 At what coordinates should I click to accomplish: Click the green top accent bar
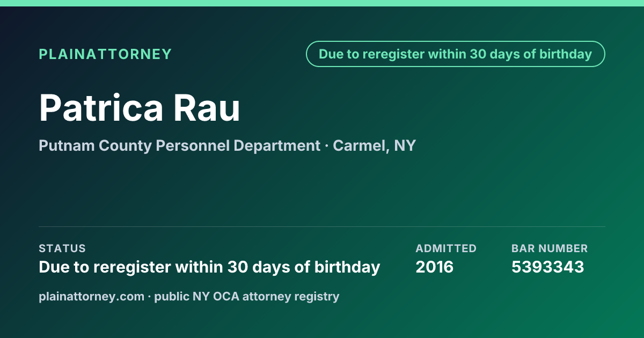(x=322, y=3)
